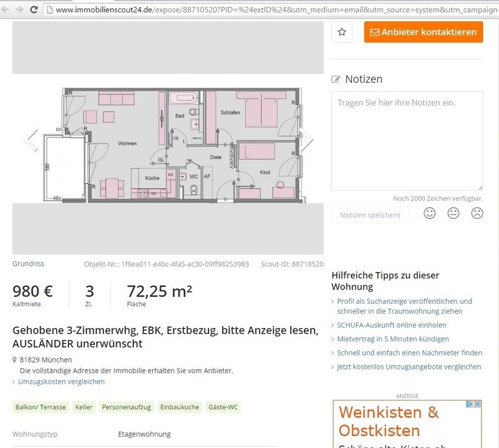This screenshot has height=448, width=499.
Task: Select the sad smiley rating
Action: pos(477,213)
